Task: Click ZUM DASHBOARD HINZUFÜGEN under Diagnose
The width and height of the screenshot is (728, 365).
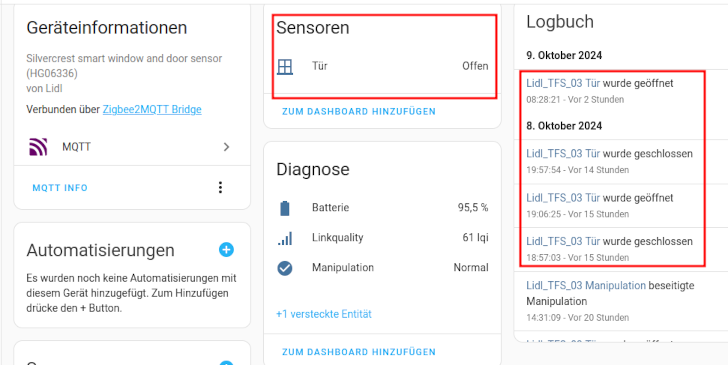Action: [359, 352]
